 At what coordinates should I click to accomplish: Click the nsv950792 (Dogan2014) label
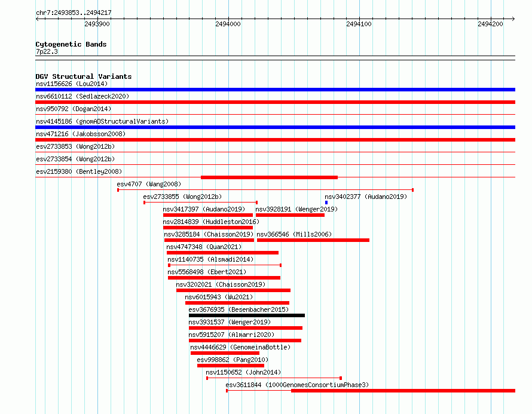[74, 109]
